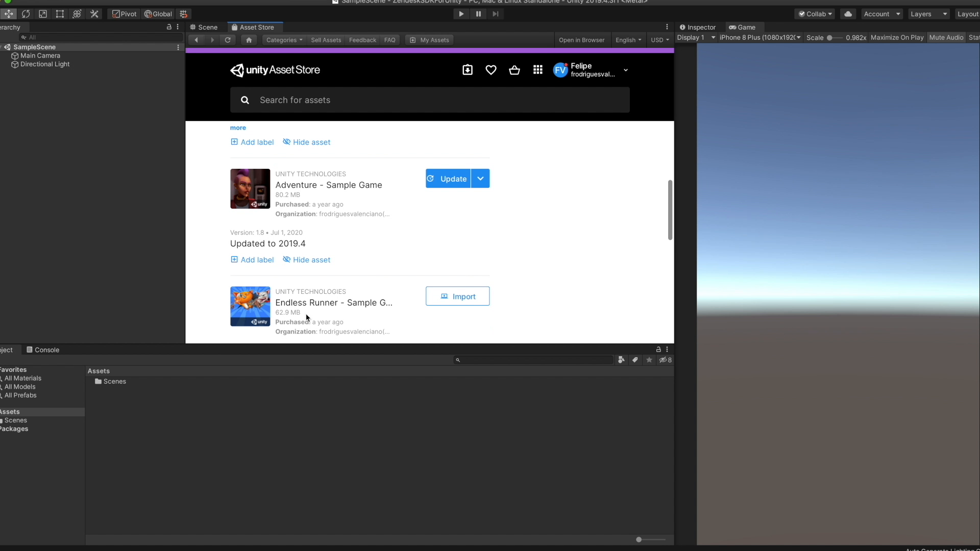Switch to Console tab
This screenshot has height=551, width=980.
43,349
